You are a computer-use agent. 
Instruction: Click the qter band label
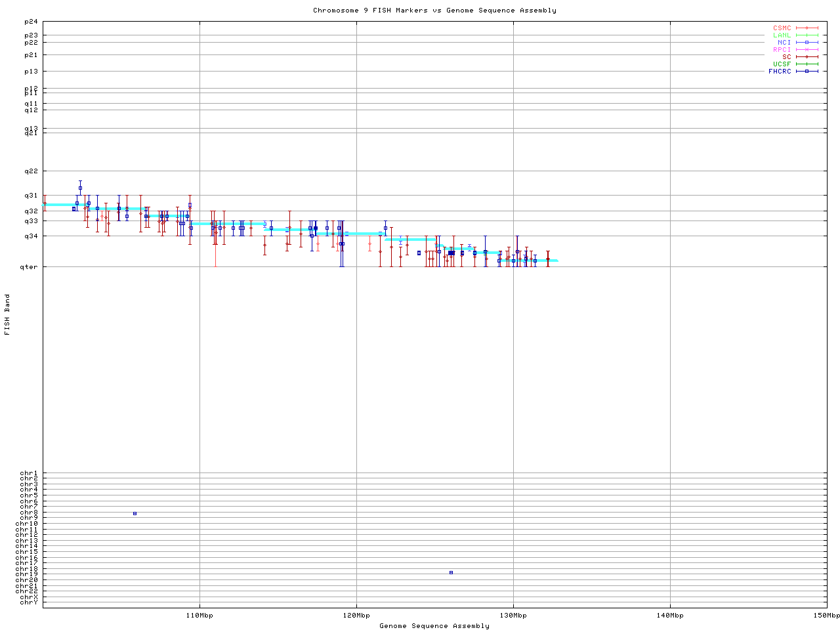click(x=29, y=266)
